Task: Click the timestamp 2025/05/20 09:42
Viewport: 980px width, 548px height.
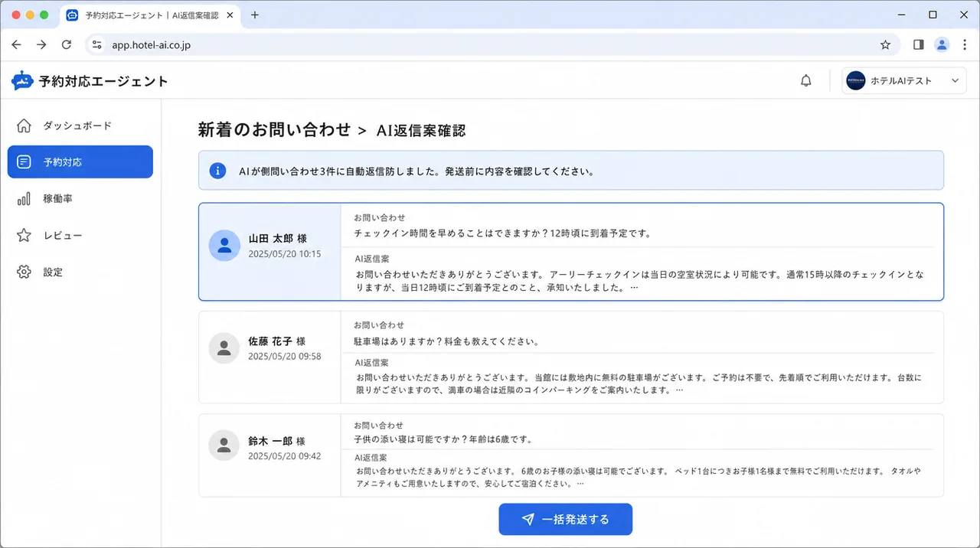Action: (285, 456)
